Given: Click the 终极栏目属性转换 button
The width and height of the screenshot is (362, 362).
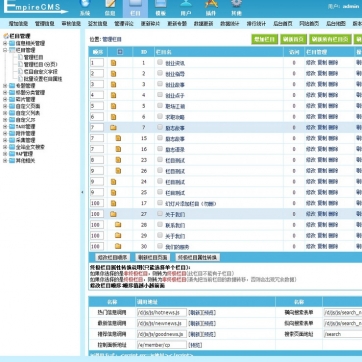Looking at the screenshot, I should click(x=198, y=257).
